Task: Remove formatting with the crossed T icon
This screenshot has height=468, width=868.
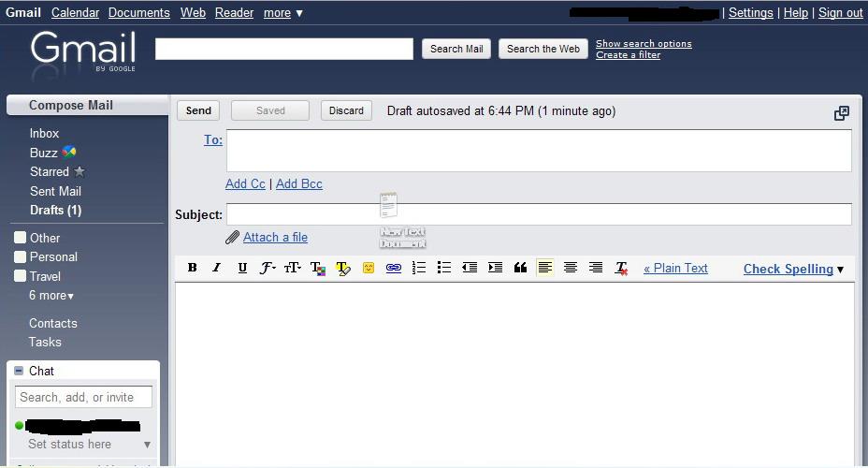Action: click(621, 269)
